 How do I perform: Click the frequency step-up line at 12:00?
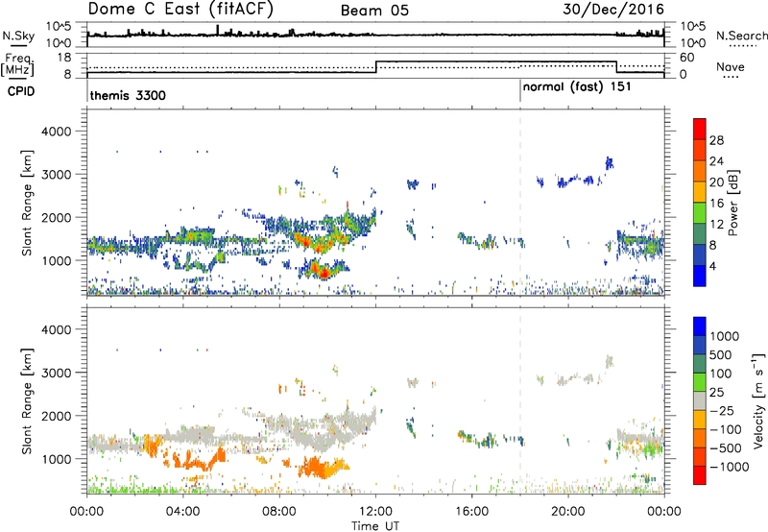(375, 67)
